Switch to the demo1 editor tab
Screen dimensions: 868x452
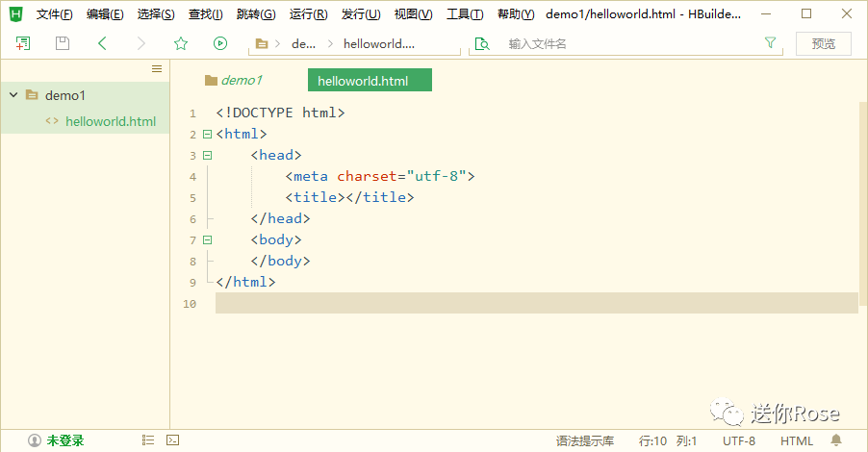coord(234,80)
